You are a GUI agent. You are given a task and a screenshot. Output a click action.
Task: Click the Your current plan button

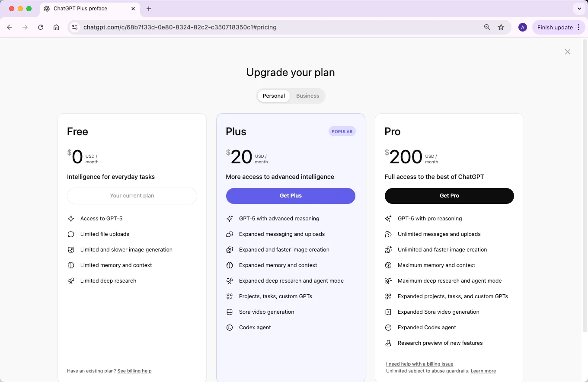132,196
